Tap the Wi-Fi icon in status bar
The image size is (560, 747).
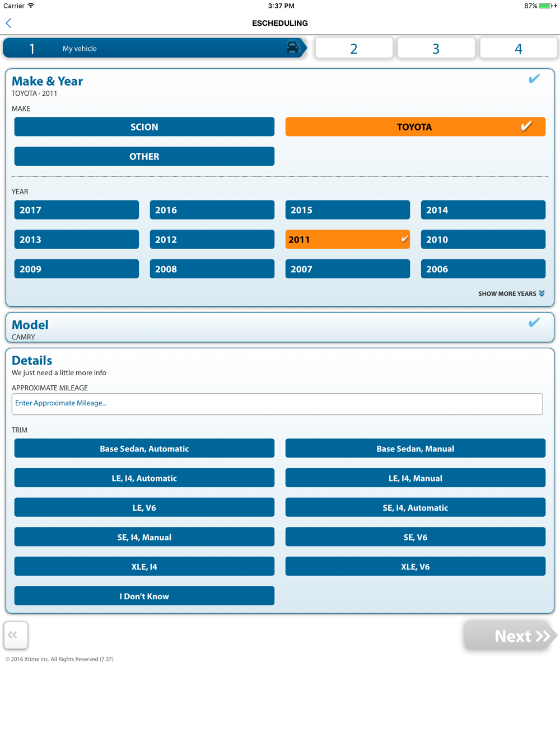click(x=31, y=6)
